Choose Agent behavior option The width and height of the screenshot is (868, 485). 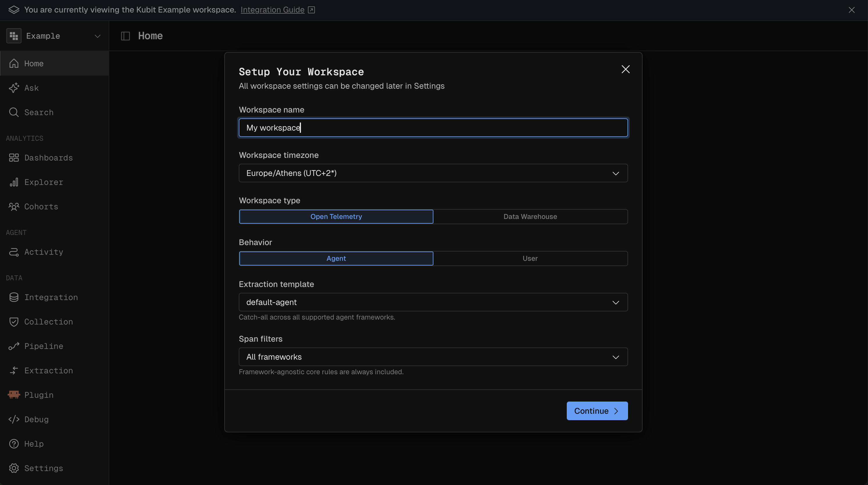point(336,258)
